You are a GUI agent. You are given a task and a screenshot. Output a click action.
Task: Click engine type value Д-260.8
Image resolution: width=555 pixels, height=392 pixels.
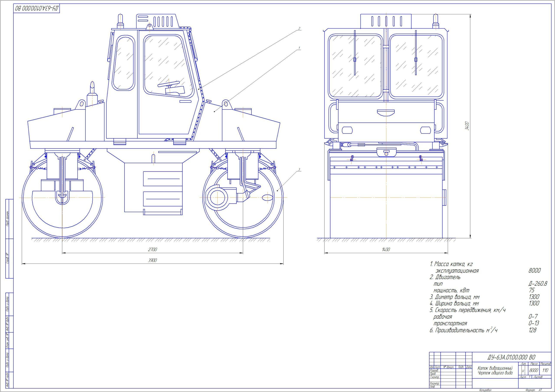(538, 283)
